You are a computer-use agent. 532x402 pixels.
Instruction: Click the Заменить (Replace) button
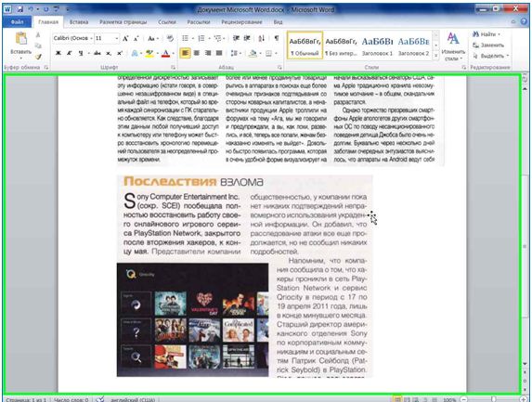coord(488,45)
